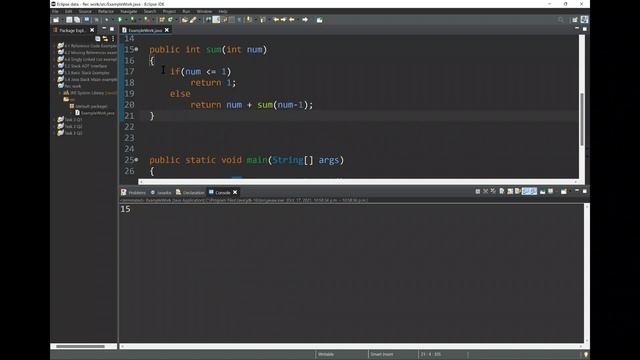Screen dimensions: 640x360
Task: Maximize the Console view panel
Action: tap(584, 191)
